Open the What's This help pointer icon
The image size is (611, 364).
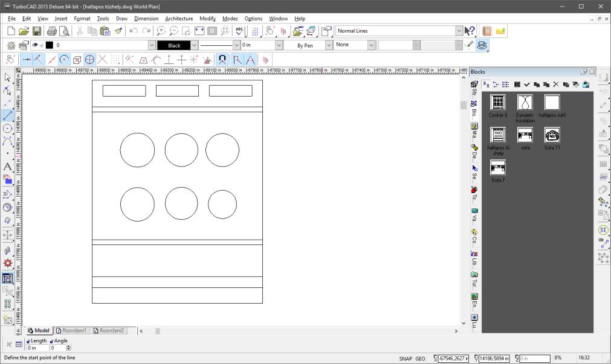coord(470,31)
